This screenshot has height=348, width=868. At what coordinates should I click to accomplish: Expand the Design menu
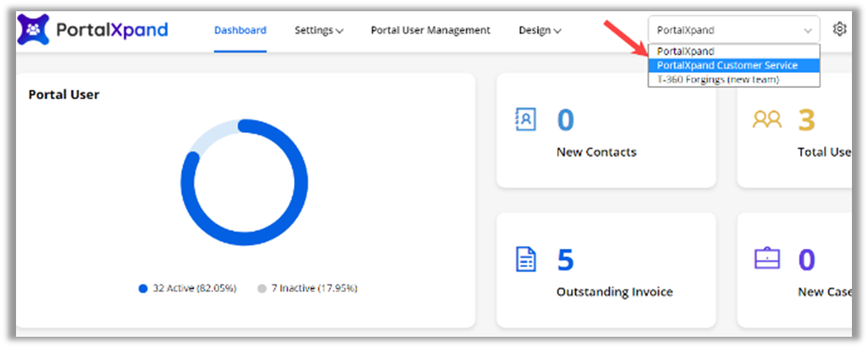(x=540, y=30)
